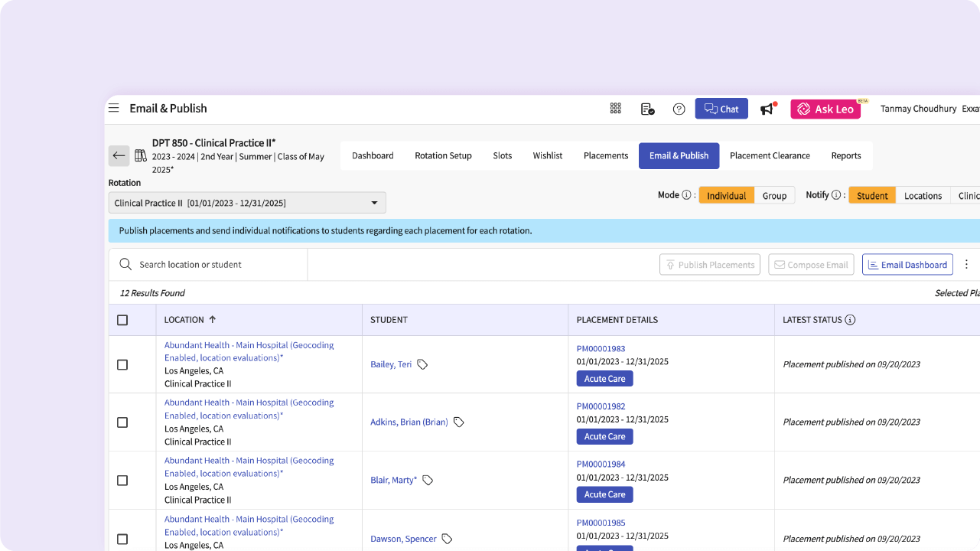Click the course books icon beside DPT 850
This screenshot has height=551, width=980.
pos(141,155)
